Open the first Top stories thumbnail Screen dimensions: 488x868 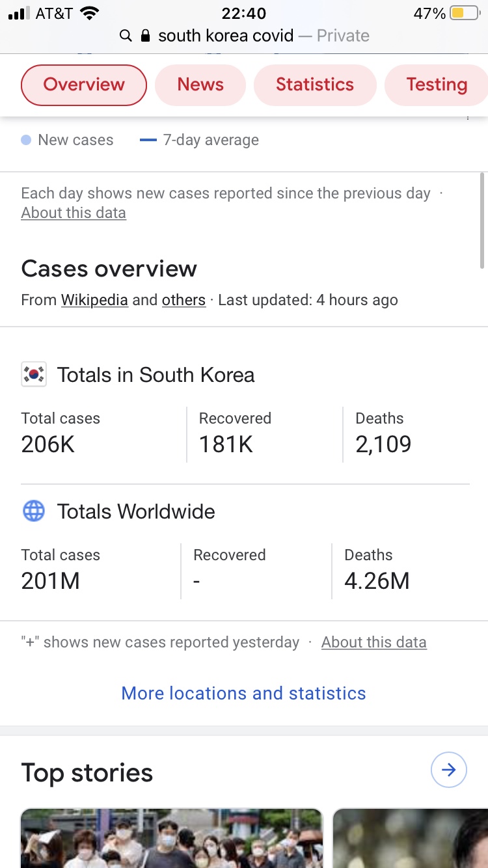click(x=172, y=838)
